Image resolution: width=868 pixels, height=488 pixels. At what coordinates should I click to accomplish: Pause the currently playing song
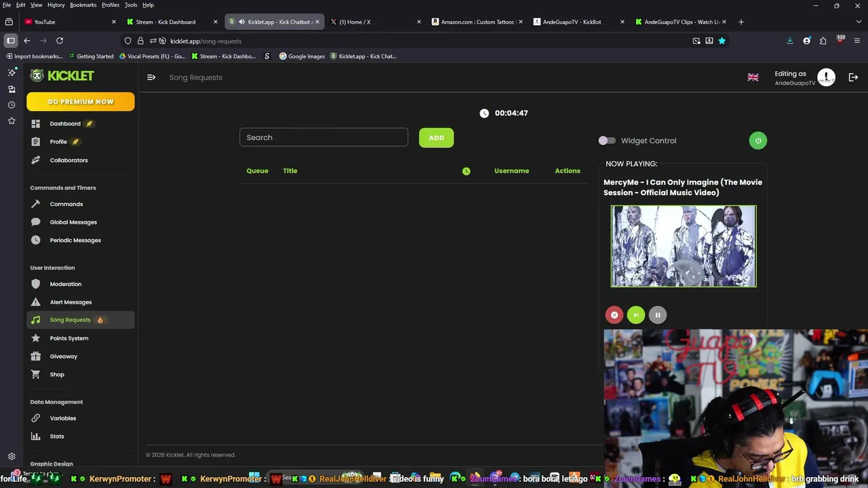click(658, 314)
